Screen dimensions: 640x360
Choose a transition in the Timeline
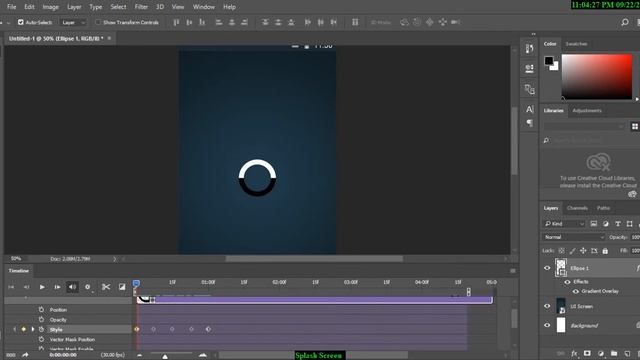(x=122, y=287)
